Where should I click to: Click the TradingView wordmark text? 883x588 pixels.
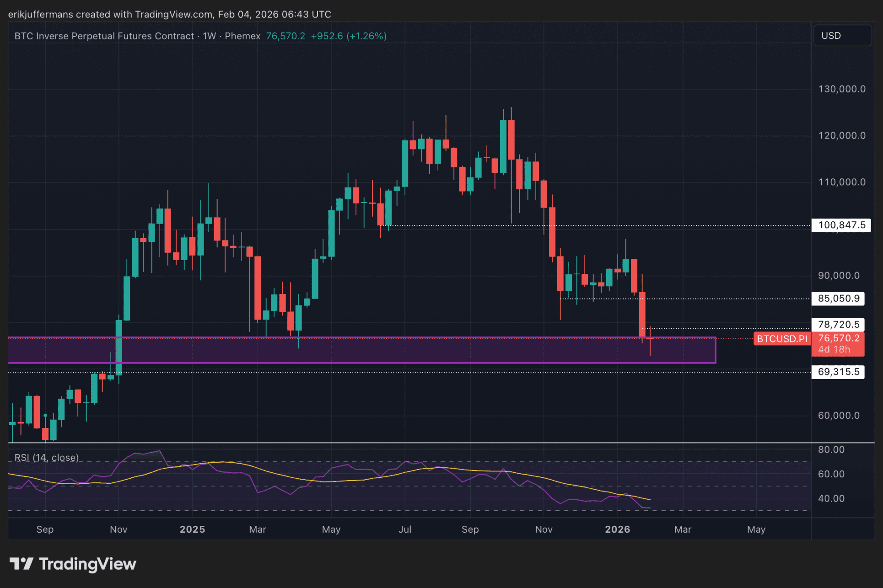[87, 564]
